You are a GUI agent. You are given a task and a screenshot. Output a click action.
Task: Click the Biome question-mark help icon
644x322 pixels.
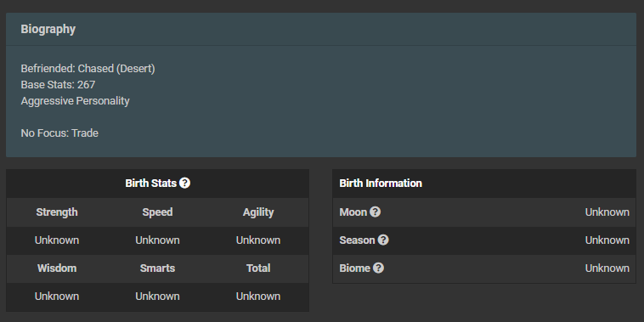coord(378,268)
